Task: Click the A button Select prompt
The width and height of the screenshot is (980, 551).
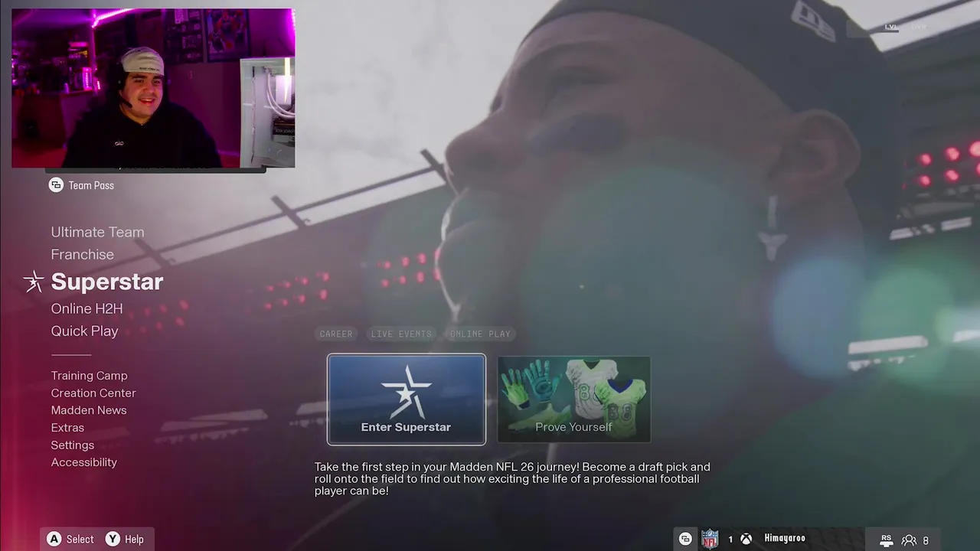Action: pyautogui.click(x=70, y=540)
